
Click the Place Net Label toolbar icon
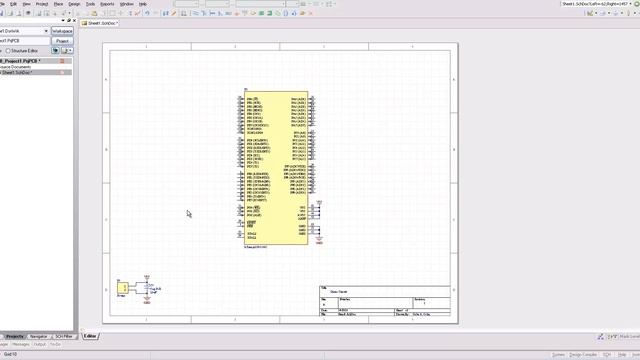[228, 13]
